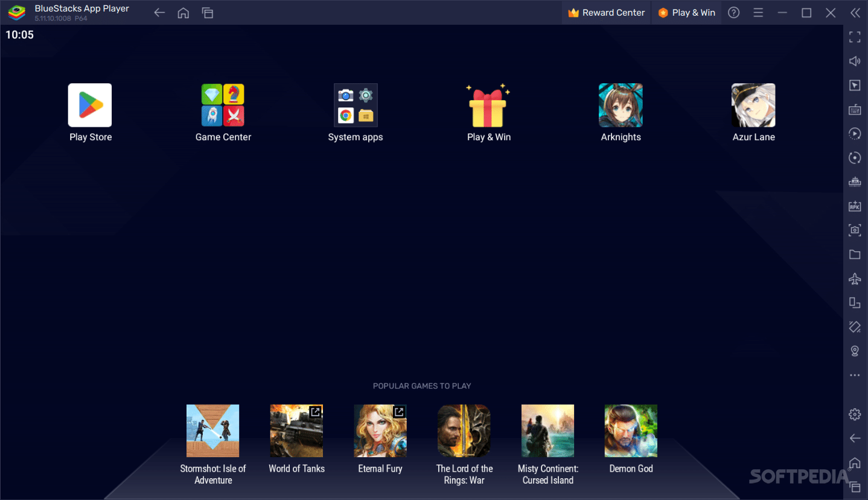This screenshot has height=500, width=868.
Task: Open the multi-instance icon in sidebar
Action: (x=855, y=303)
